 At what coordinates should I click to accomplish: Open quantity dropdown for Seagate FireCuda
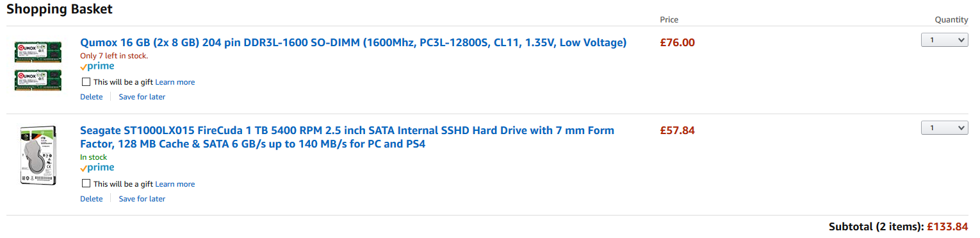coord(944,128)
